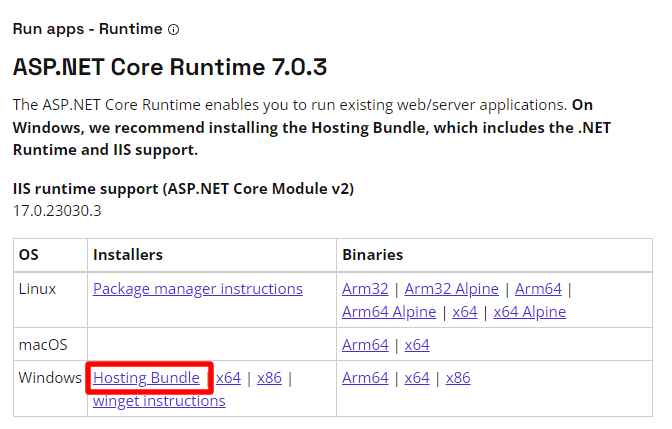
Task: Click the Windows row label
Action: (50, 378)
